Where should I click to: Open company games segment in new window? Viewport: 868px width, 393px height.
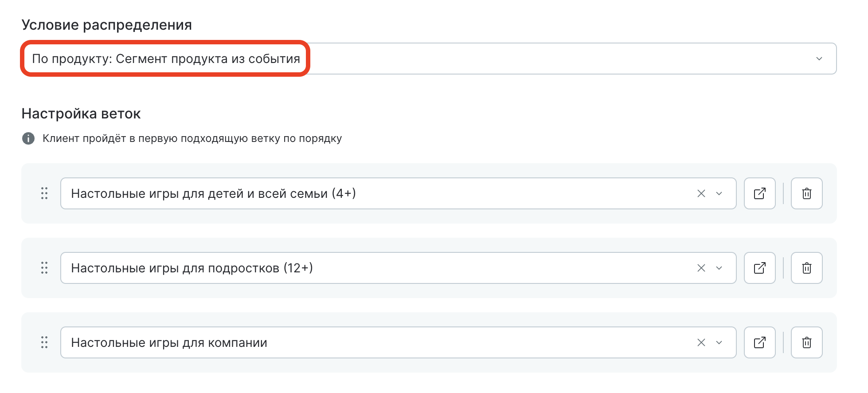[x=759, y=342]
